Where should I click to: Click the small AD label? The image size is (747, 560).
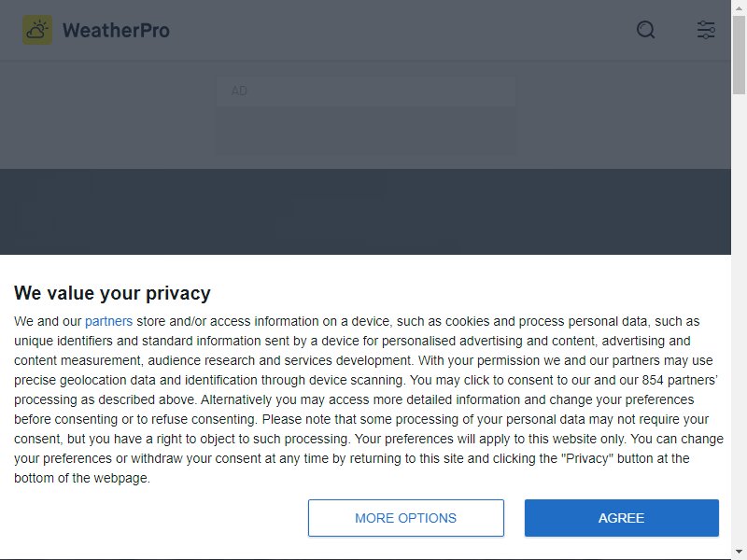point(239,91)
